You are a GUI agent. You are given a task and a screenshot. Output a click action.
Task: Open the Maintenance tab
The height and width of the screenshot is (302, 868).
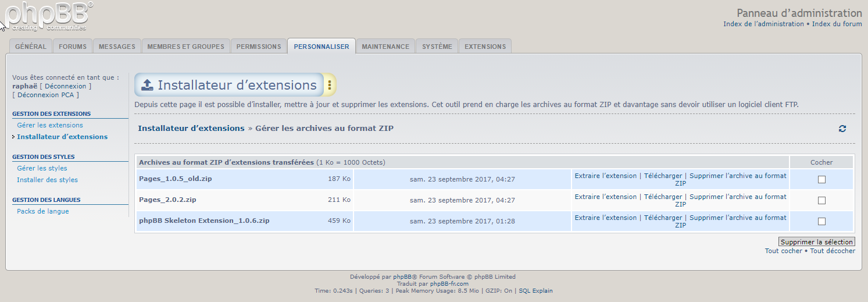tap(385, 47)
